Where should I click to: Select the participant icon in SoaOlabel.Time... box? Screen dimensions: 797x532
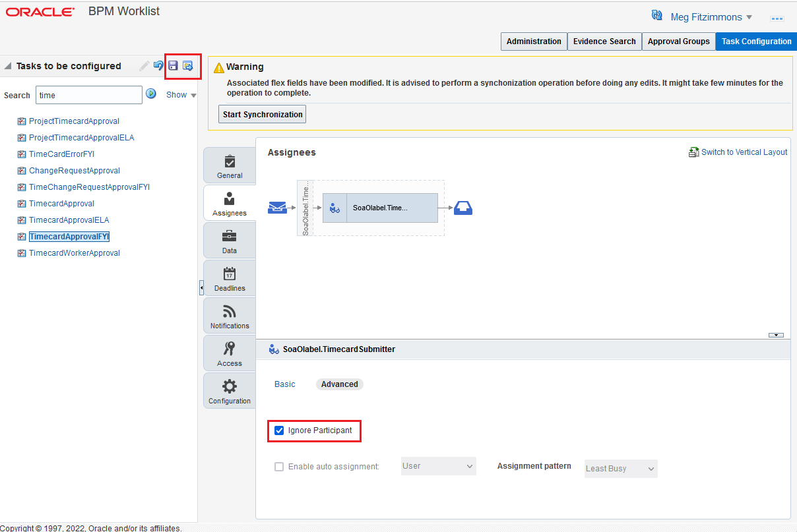click(x=335, y=208)
